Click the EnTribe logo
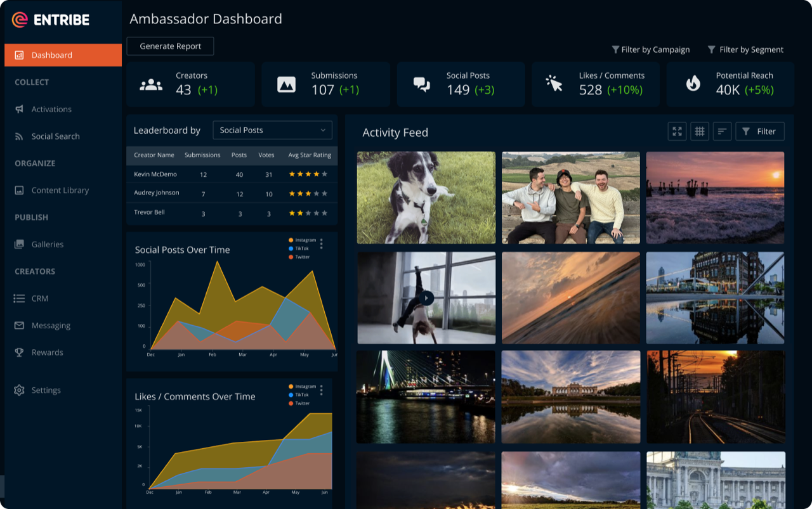The width and height of the screenshot is (812, 509). pyautogui.click(x=51, y=20)
